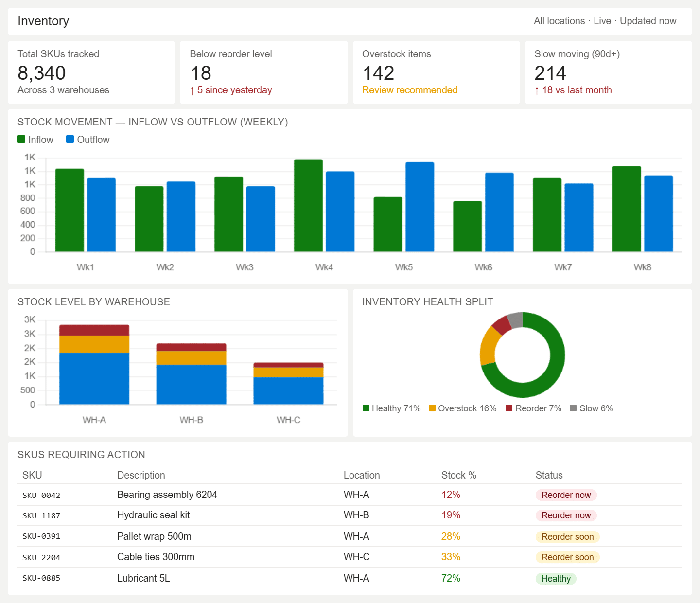The width and height of the screenshot is (700, 603).
Task: Click the Location column header
Action: click(362, 475)
